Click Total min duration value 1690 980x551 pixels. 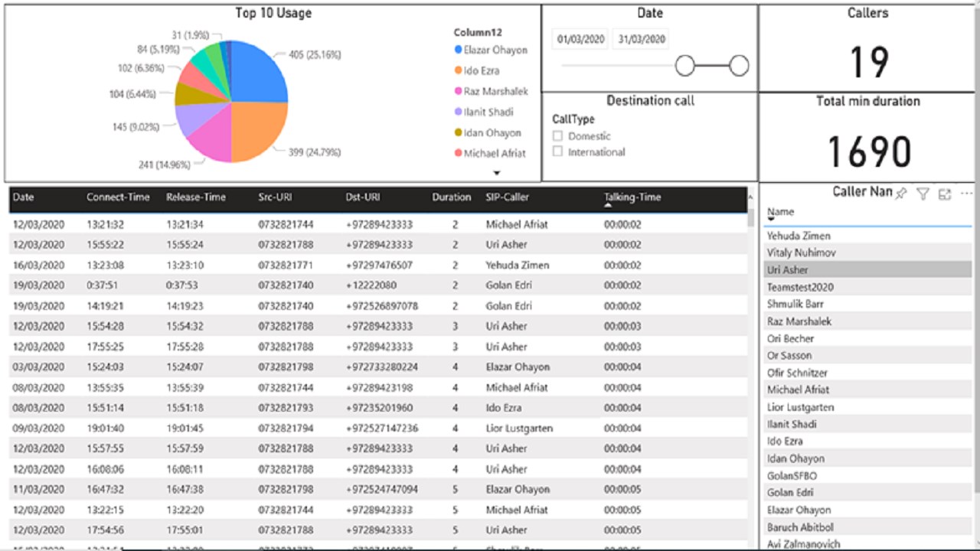869,152
